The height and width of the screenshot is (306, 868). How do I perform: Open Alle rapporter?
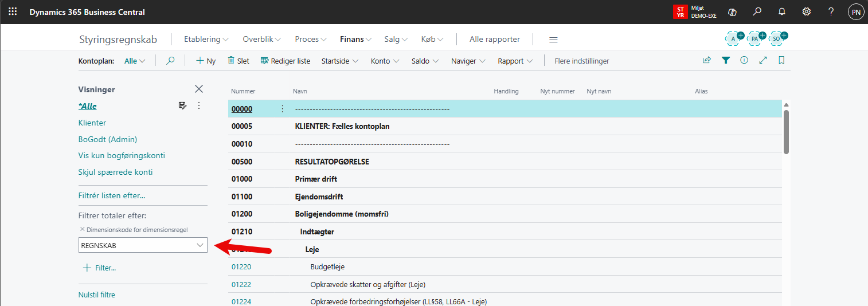(494, 40)
